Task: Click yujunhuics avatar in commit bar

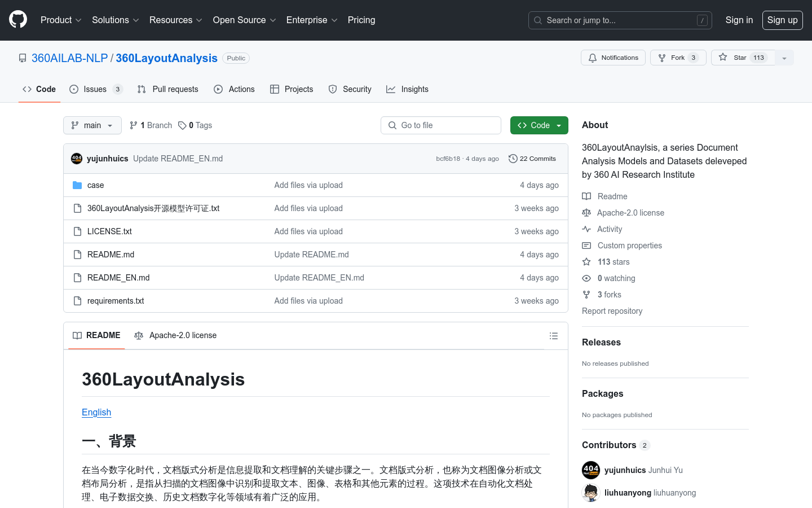Action: (x=77, y=159)
